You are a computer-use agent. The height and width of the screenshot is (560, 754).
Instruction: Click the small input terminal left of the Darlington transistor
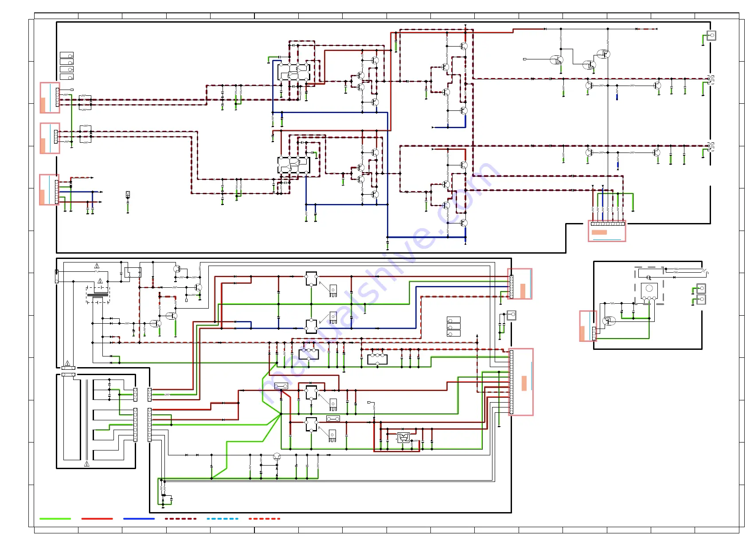[525, 59]
